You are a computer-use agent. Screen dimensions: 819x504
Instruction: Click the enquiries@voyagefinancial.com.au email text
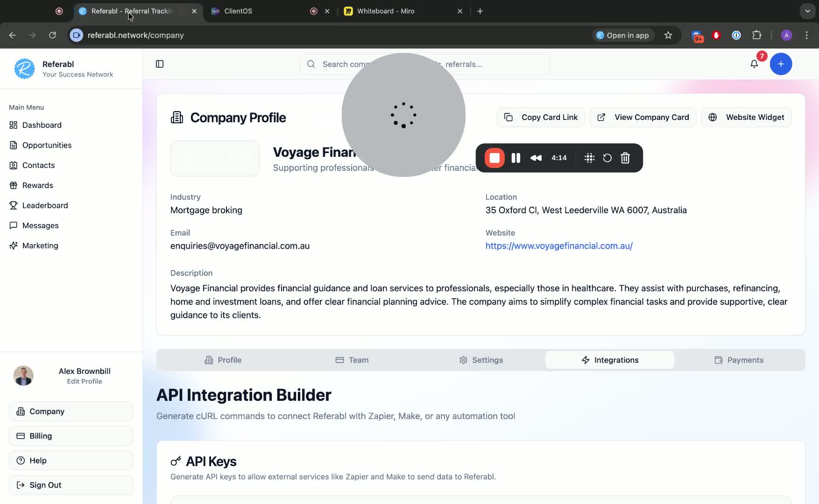click(x=240, y=246)
